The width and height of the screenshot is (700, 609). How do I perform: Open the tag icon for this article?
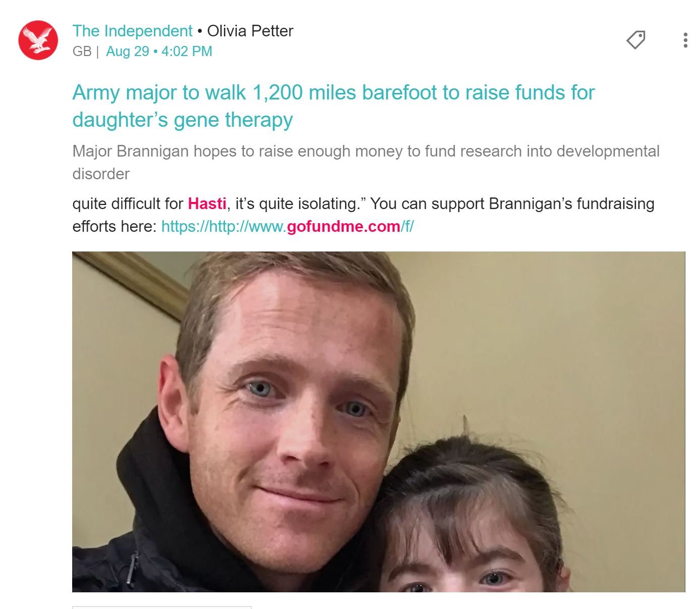[636, 40]
